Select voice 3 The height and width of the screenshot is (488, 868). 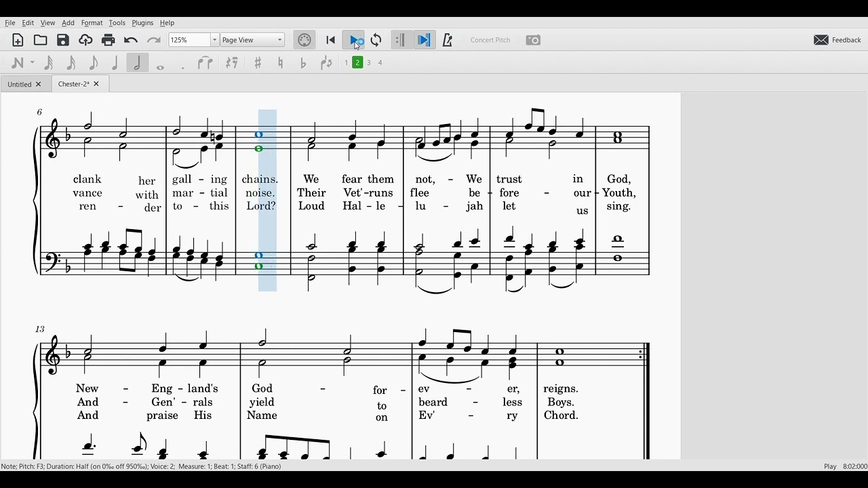pos(369,63)
